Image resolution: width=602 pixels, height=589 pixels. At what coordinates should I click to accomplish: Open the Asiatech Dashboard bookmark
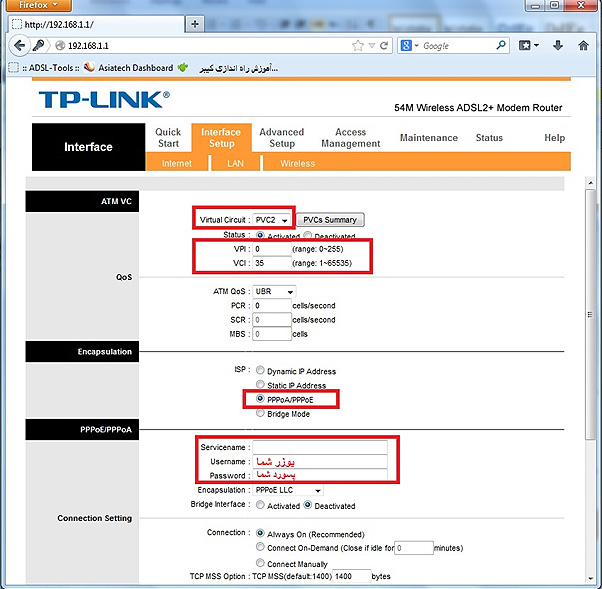coord(129,68)
